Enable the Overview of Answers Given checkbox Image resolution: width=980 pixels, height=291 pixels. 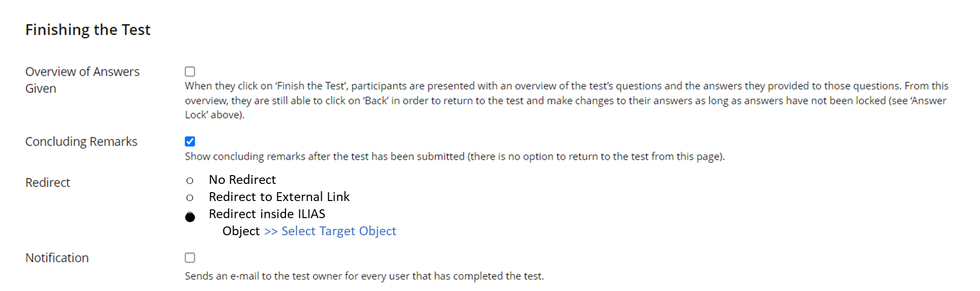point(190,71)
